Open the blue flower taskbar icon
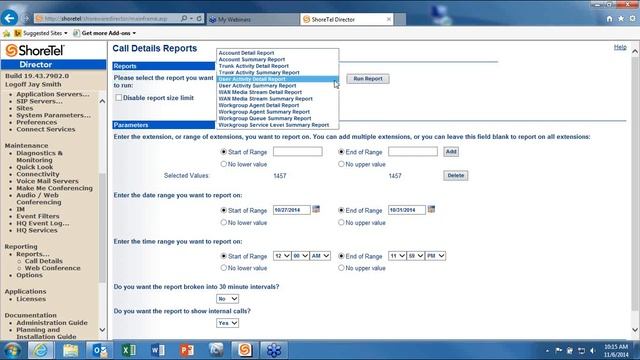The height and width of the screenshot is (360, 640). click(x=273, y=350)
